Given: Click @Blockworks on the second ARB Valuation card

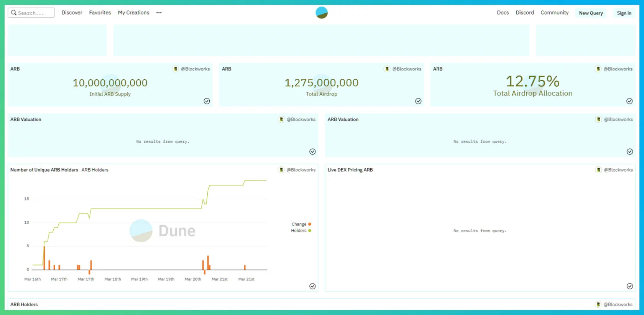Looking at the screenshot, I should tap(618, 120).
